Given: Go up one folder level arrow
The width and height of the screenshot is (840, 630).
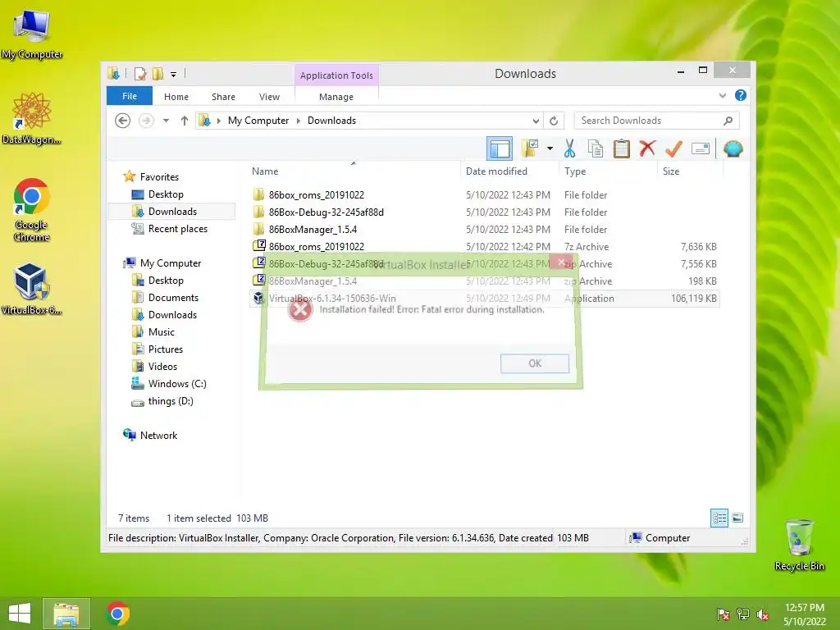Looking at the screenshot, I should coord(185,121).
